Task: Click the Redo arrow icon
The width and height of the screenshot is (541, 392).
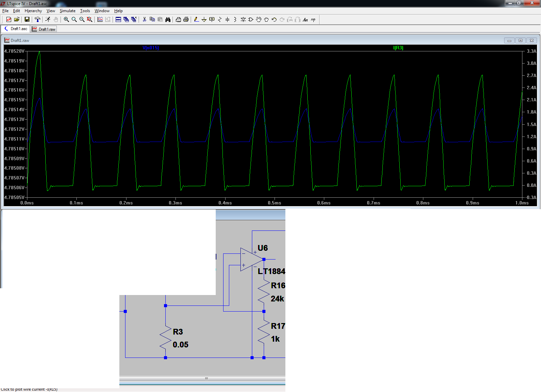Action: (x=282, y=20)
